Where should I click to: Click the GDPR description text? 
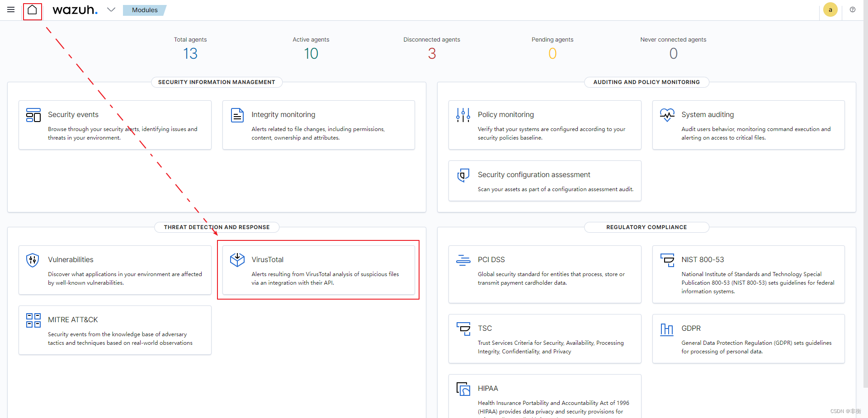pos(756,347)
